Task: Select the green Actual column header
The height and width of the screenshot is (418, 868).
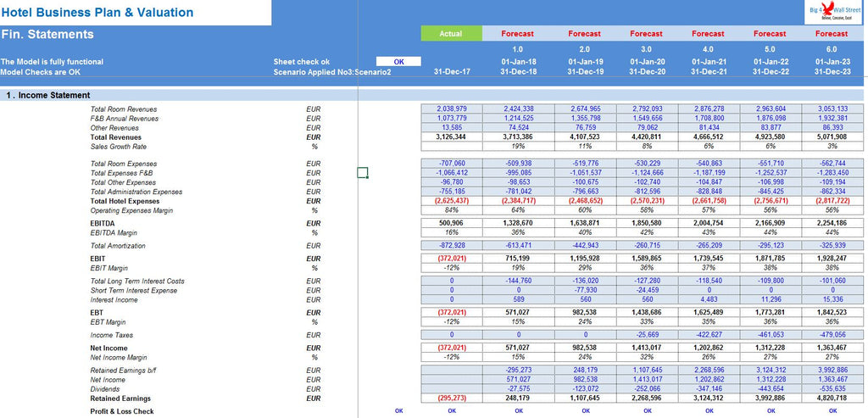Action: (451, 34)
